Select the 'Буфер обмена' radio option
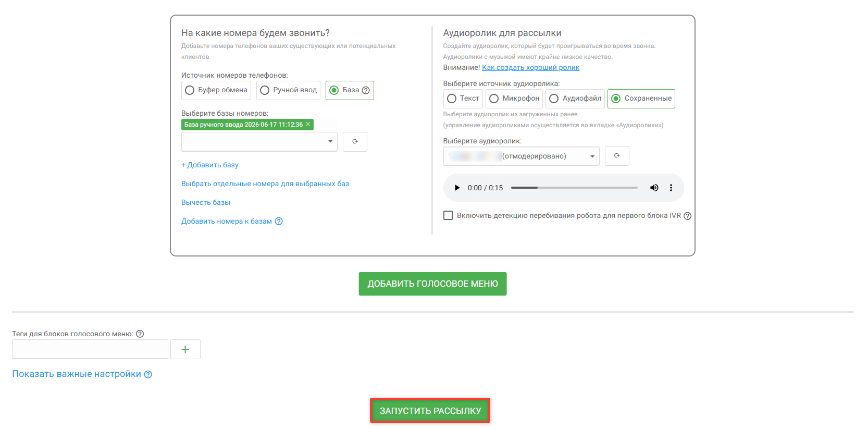868x428 pixels. pyautogui.click(x=216, y=90)
